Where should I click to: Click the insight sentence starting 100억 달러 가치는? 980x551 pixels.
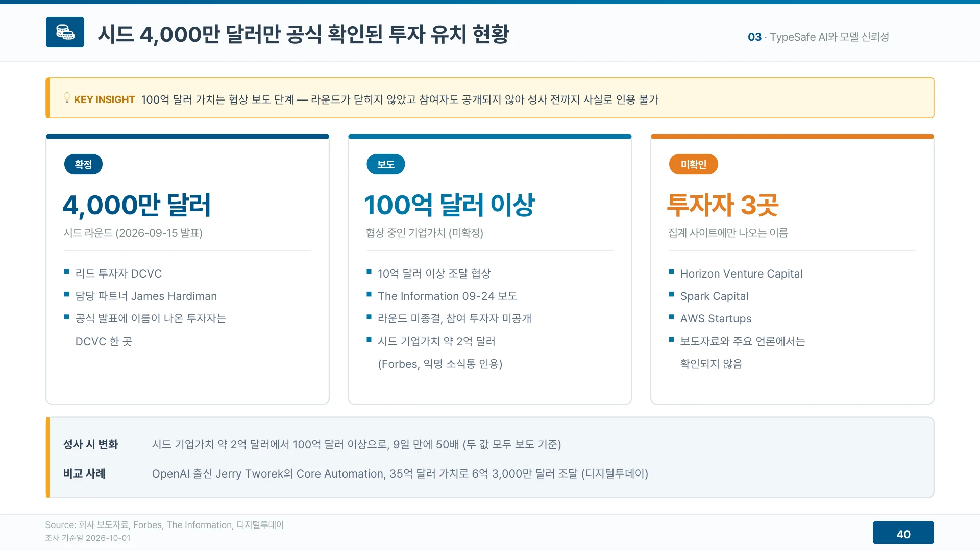point(400,99)
